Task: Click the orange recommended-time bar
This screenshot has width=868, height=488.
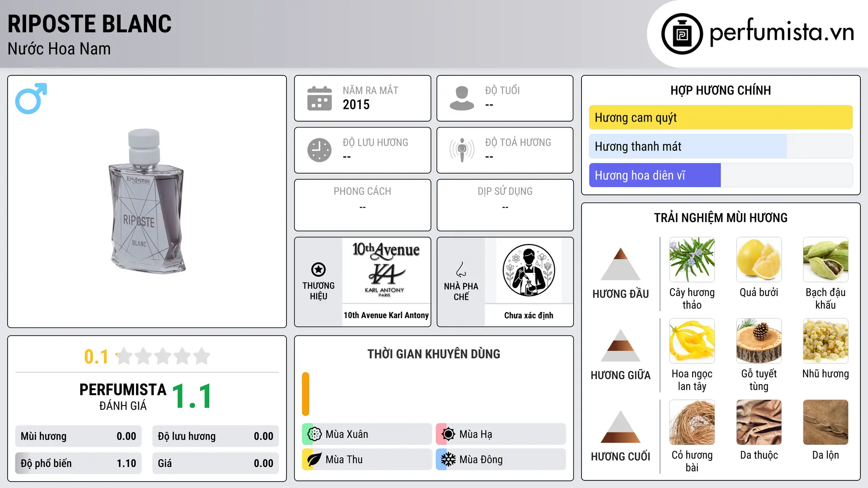Action: 306,394
